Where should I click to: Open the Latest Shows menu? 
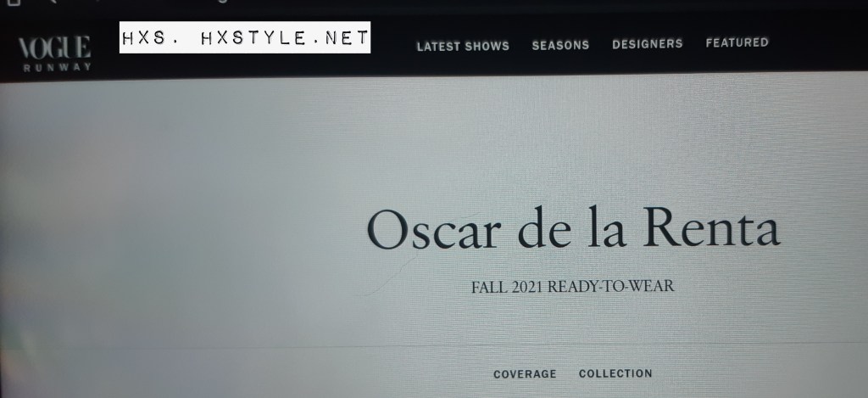[463, 46]
